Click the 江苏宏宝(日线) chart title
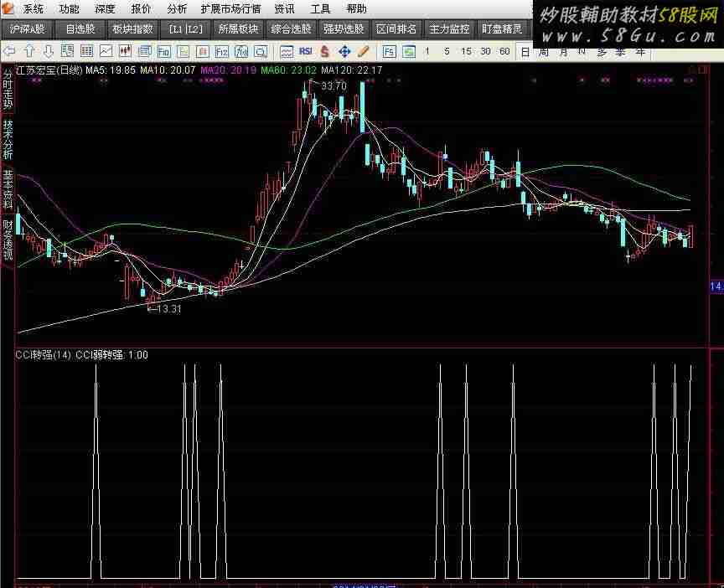724x588 pixels. coord(49,70)
